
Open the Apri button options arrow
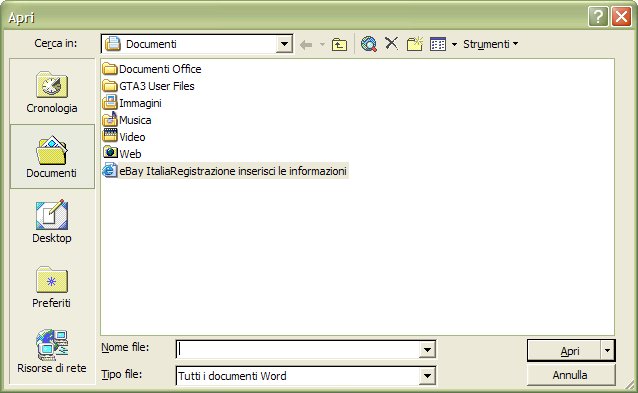607,350
